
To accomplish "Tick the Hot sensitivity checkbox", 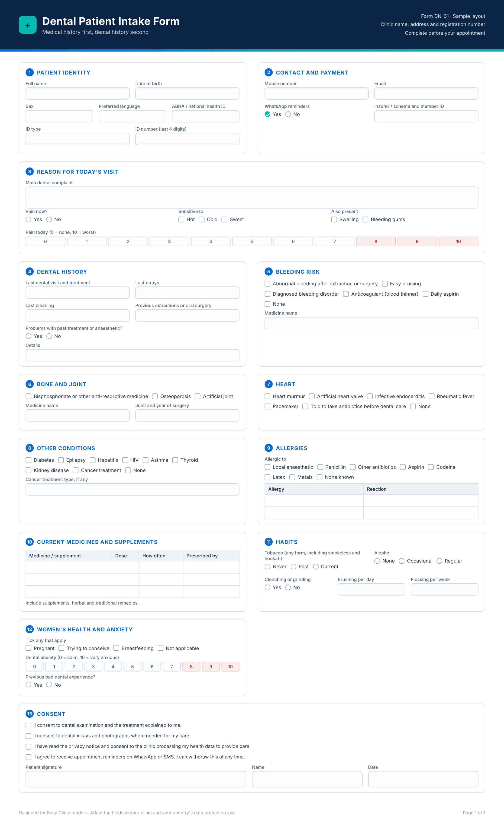I will (181, 220).
